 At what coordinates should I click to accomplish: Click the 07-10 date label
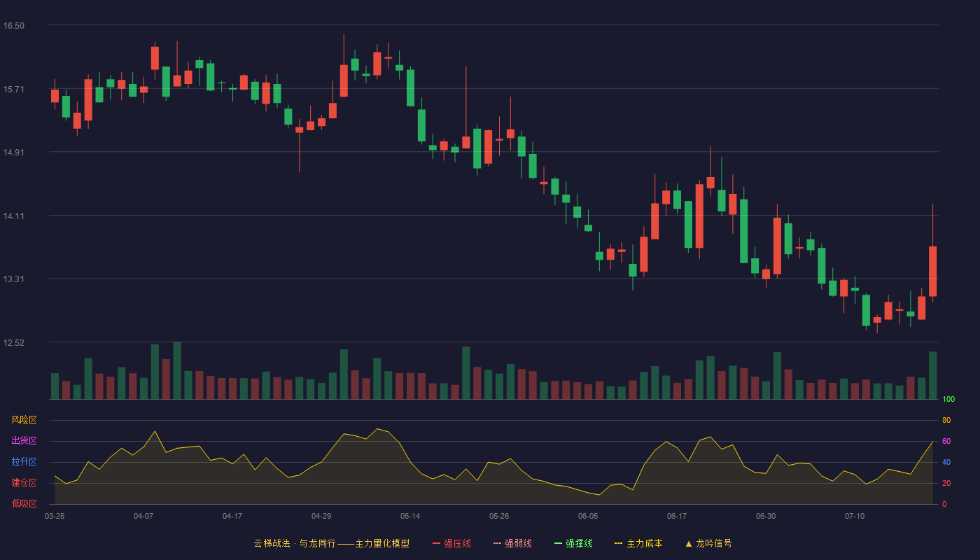coord(855,516)
